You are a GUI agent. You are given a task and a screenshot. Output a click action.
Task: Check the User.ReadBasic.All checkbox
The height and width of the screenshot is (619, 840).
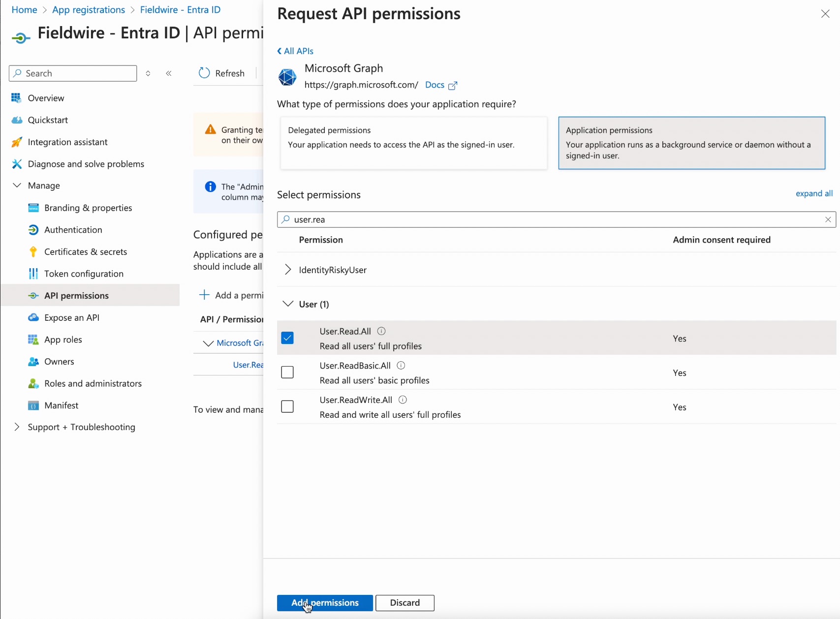pos(287,372)
